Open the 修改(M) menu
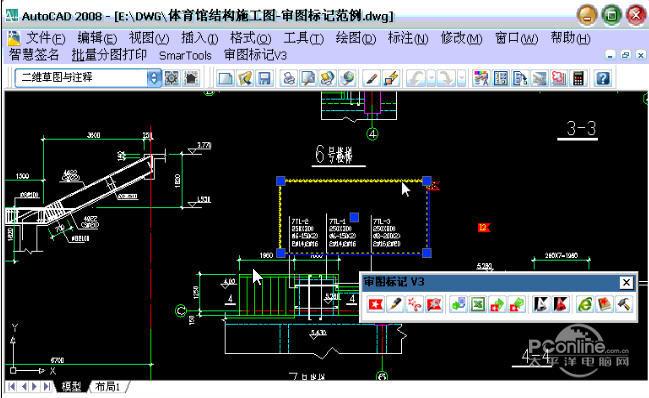This screenshot has width=649, height=398. [x=461, y=38]
